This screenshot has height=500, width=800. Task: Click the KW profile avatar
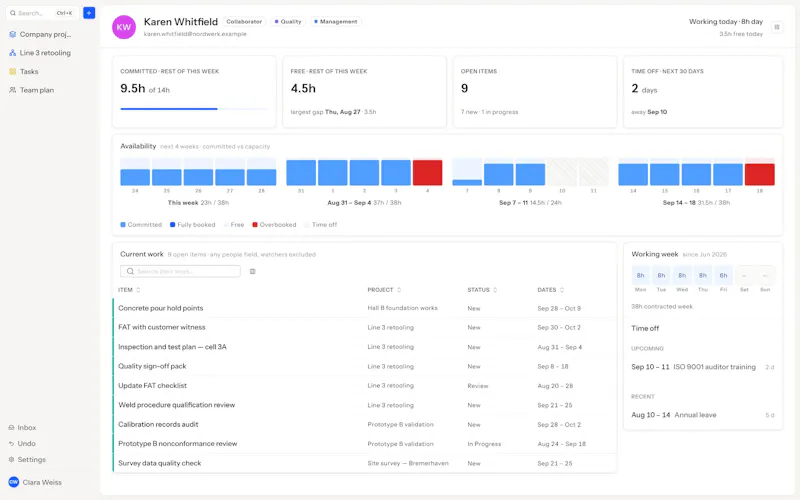click(x=124, y=27)
